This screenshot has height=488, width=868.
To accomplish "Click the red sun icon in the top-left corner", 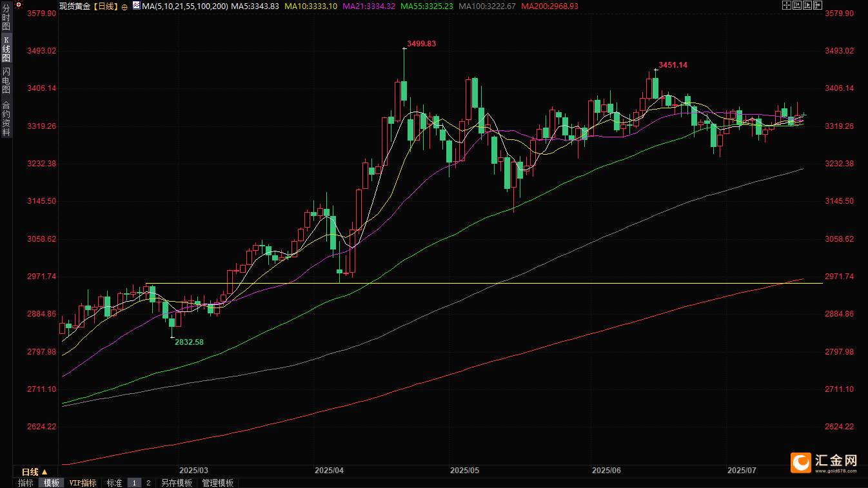I will (x=19, y=5).
